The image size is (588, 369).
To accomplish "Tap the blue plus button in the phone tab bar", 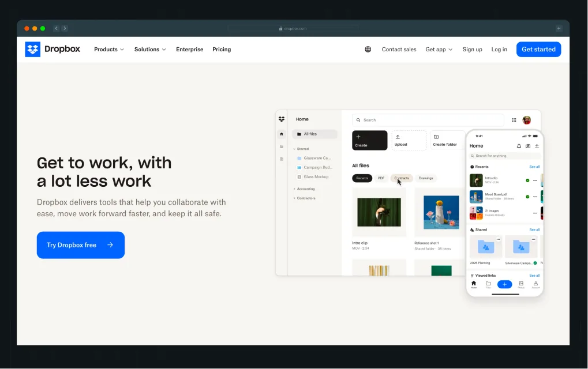I will [x=505, y=284].
